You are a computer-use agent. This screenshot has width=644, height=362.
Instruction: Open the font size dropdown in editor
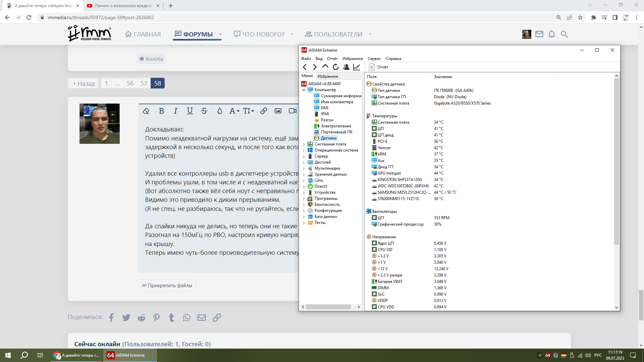tap(248, 111)
